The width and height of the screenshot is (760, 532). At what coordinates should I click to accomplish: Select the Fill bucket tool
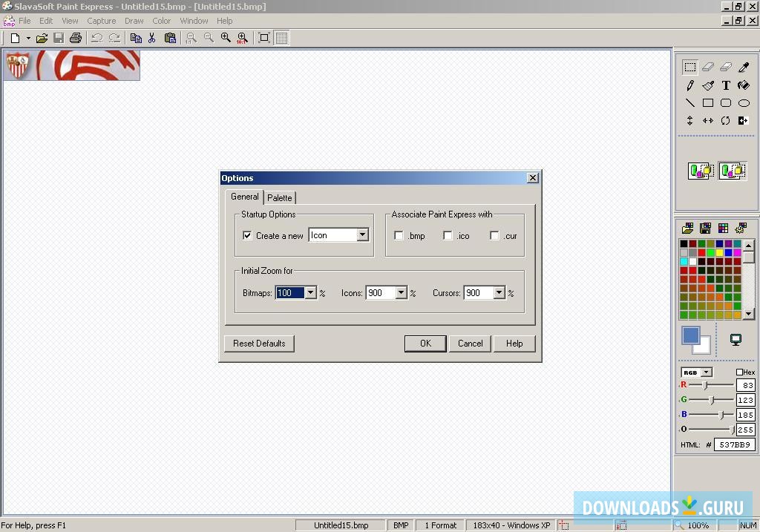(744, 85)
